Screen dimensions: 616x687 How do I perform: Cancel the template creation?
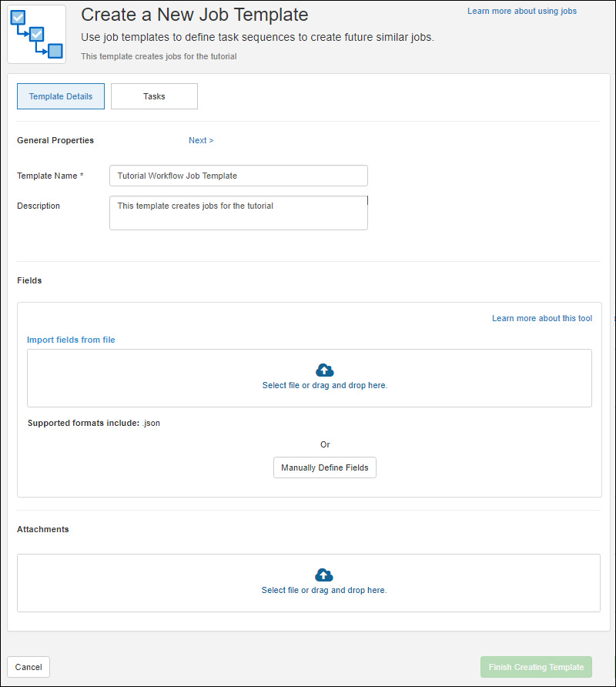28,667
